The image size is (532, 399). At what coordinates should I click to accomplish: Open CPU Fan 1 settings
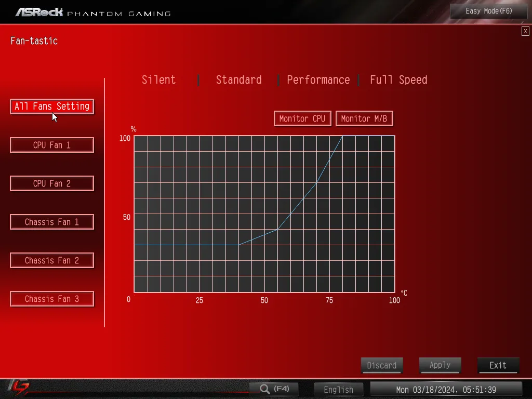pyautogui.click(x=52, y=145)
